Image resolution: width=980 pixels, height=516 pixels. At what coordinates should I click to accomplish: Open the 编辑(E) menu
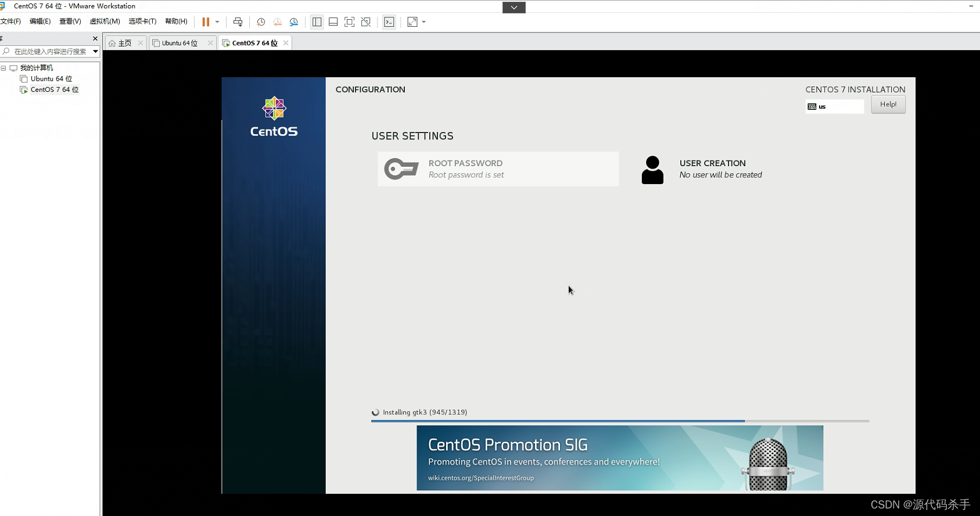pos(40,21)
